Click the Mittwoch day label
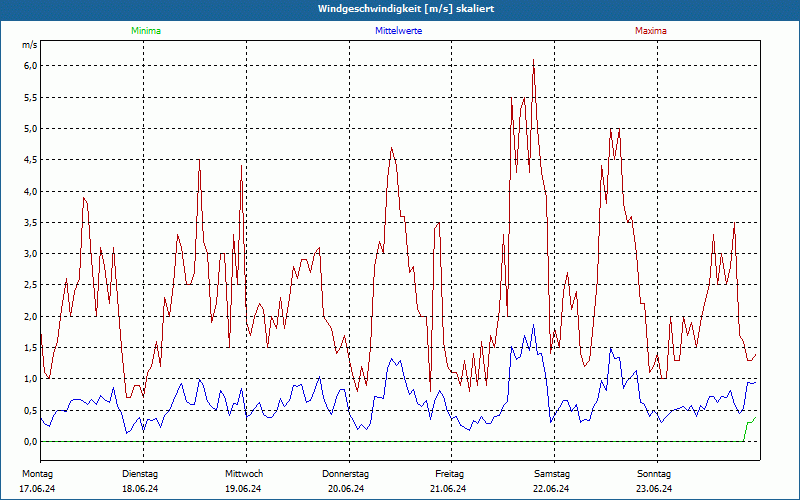The width and height of the screenshot is (800, 500). click(244, 474)
